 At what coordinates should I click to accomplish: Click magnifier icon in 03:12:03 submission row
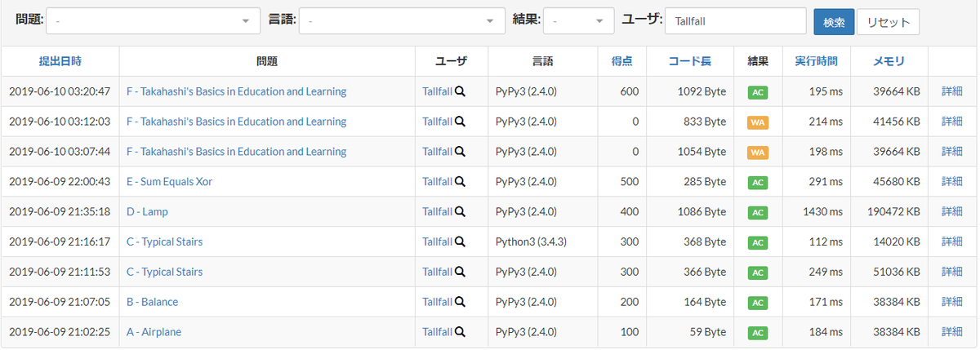coord(461,122)
